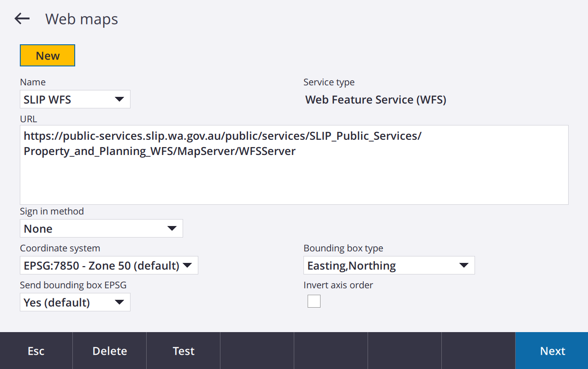Open the Name dropdown showing SLIP WFS
Viewport: 588px width, 369px height.
coord(75,99)
